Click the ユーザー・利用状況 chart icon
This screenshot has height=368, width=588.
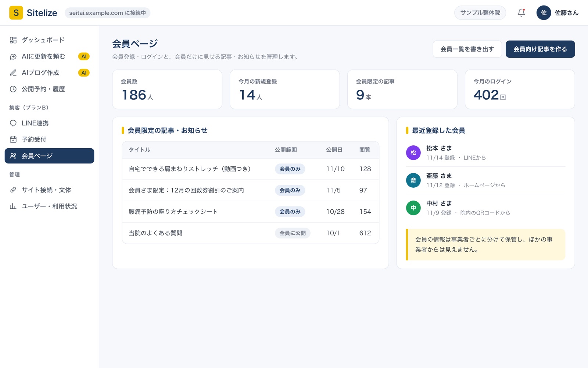pos(13,206)
